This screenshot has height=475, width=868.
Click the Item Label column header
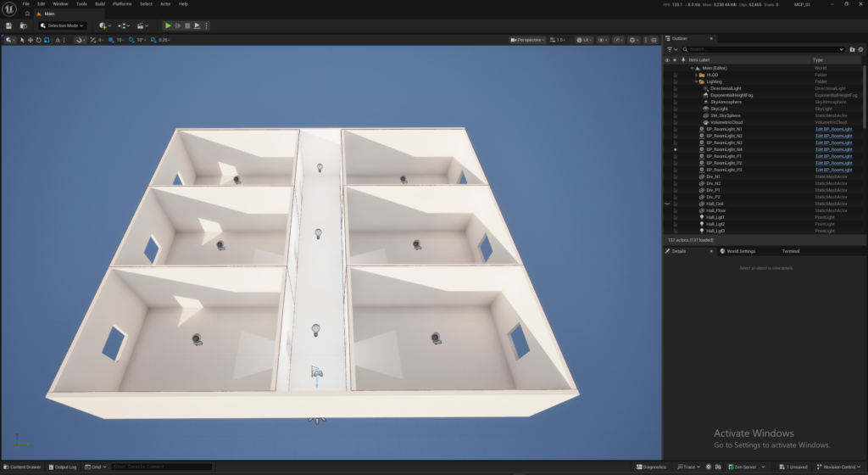(698, 59)
